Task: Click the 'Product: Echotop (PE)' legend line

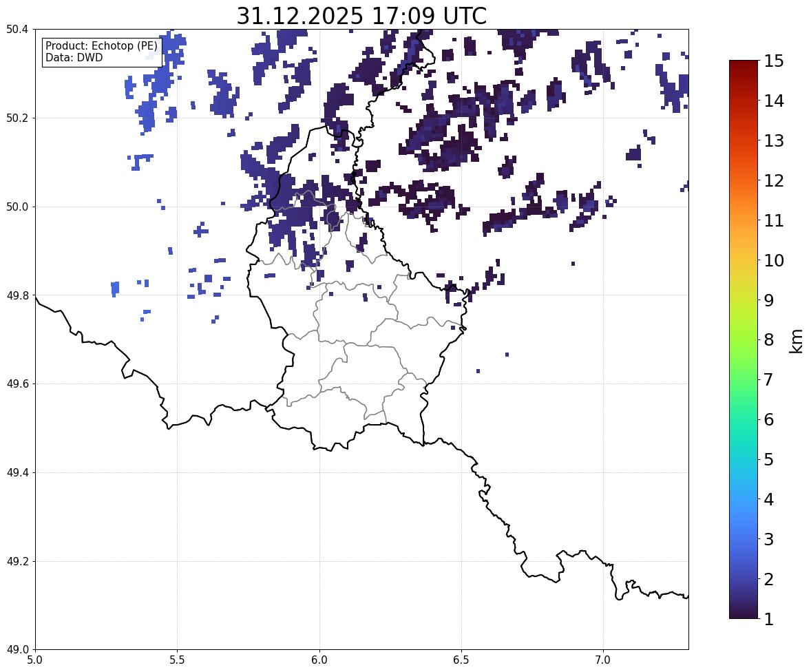Action: click(x=101, y=46)
